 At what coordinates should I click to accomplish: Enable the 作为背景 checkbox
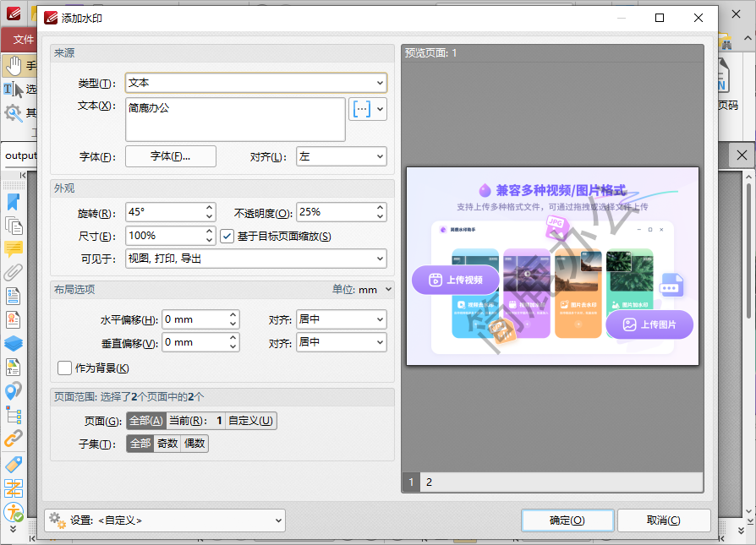click(x=64, y=368)
